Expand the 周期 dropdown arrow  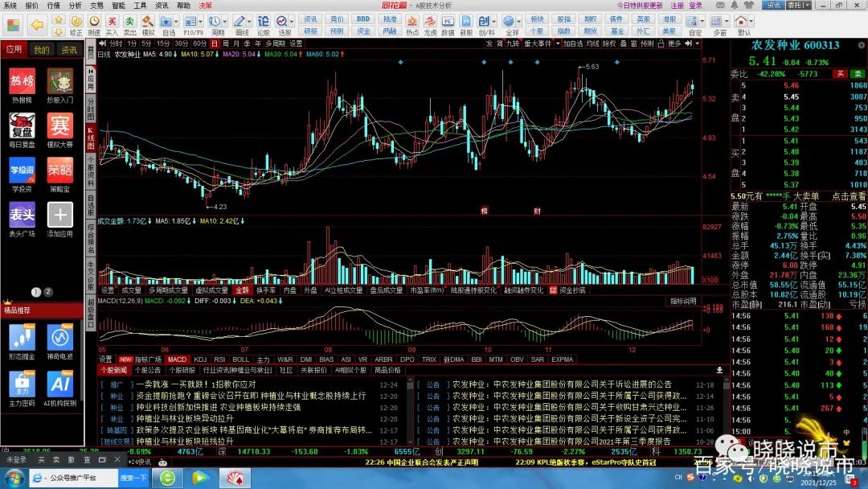[223, 22]
